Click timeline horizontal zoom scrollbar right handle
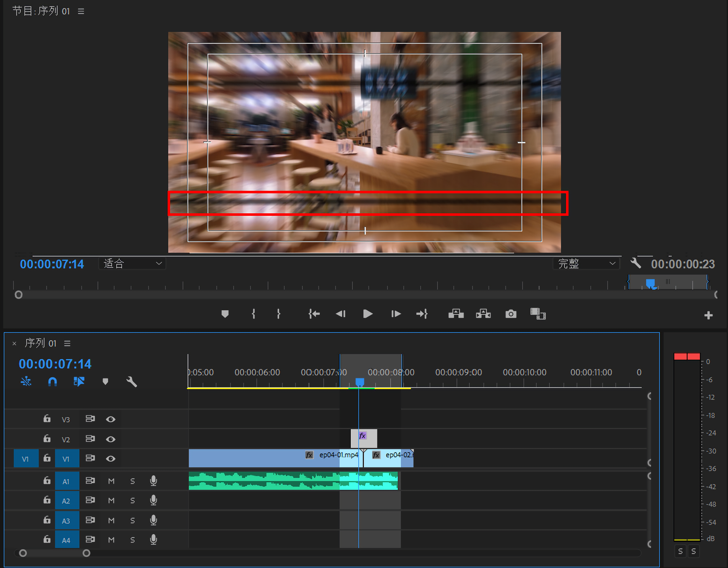The width and height of the screenshot is (728, 568). coord(86,553)
